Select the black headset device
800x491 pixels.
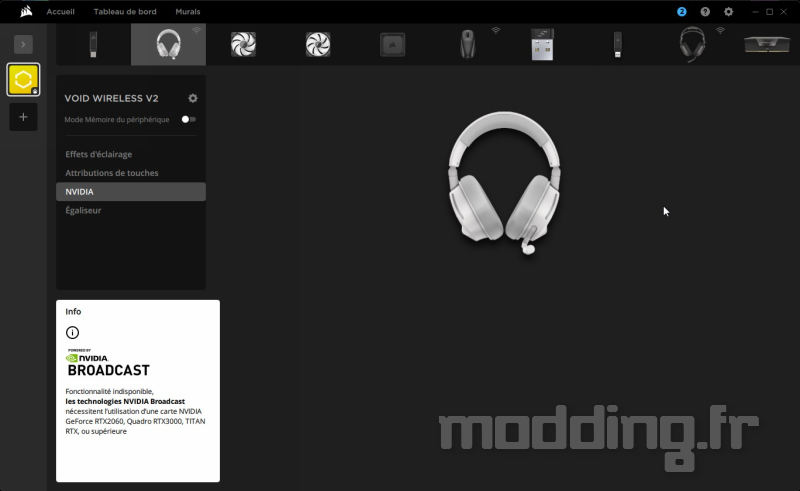point(692,44)
